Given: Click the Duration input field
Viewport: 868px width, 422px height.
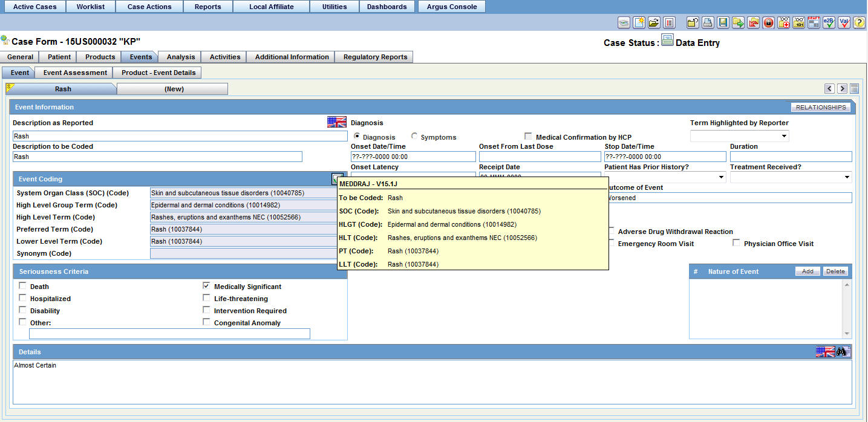Looking at the screenshot, I should (x=791, y=157).
